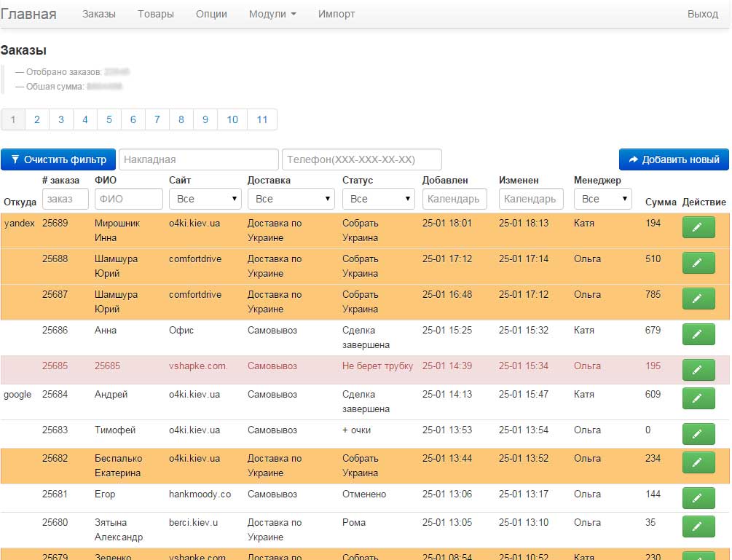Screen dimensions: 732x560
Task: Edit order 25686 using its pencil button
Action: (698, 334)
